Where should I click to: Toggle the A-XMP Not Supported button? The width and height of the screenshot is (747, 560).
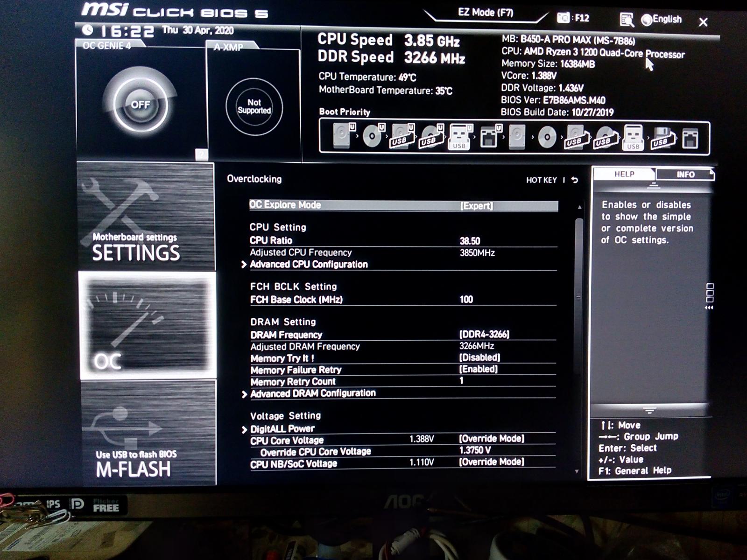pos(254,106)
